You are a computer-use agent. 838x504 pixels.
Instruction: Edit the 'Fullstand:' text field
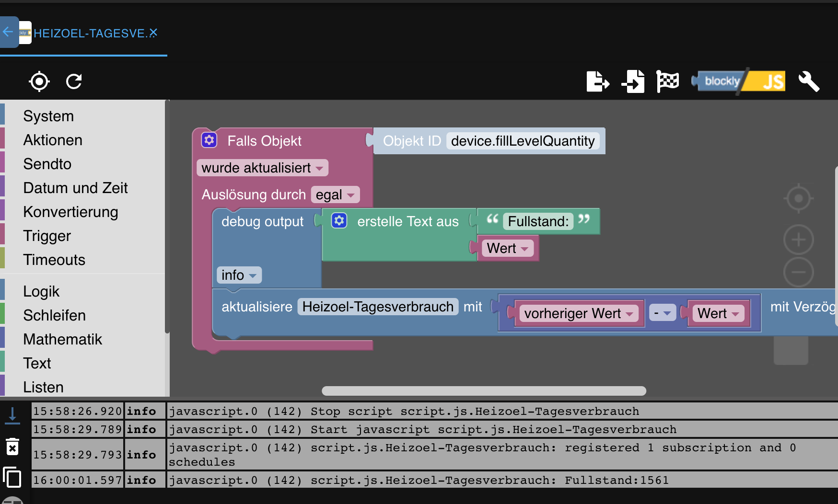click(538, 221)
